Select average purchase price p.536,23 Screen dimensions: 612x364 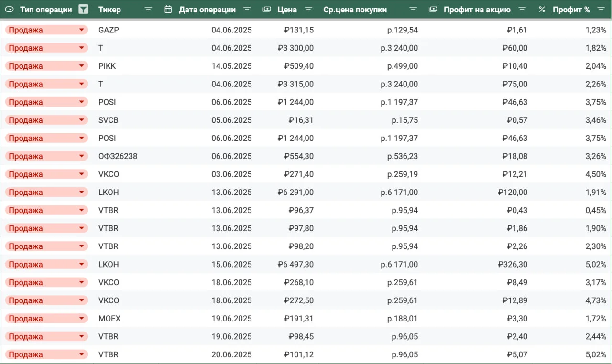pos(403,156)
